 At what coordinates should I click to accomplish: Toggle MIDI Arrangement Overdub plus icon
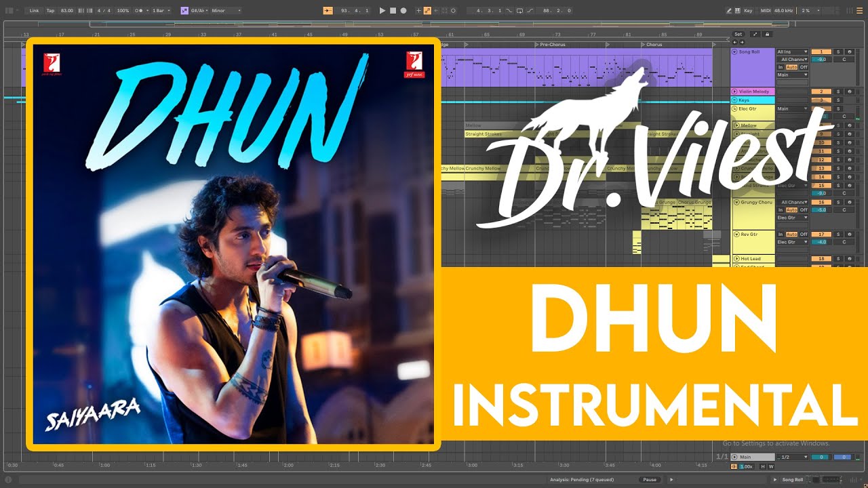click(x=418, y=11)
